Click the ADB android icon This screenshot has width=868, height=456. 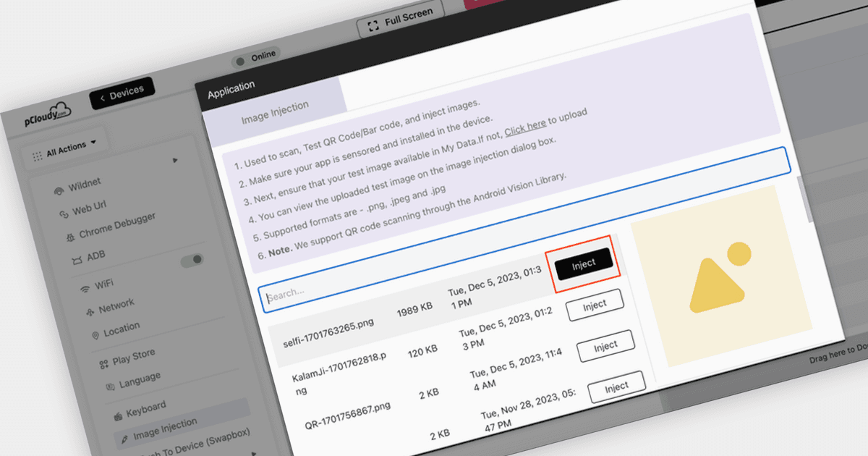[77, 261]
